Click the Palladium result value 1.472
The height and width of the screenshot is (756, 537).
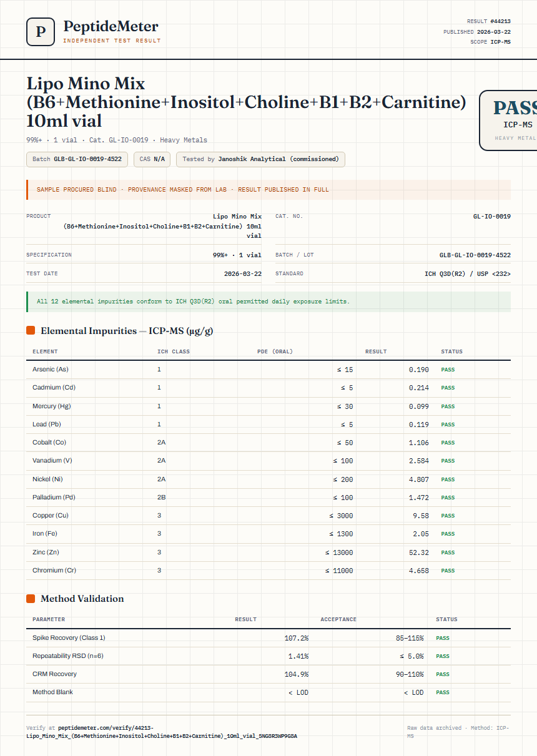(x=419, y=498)
